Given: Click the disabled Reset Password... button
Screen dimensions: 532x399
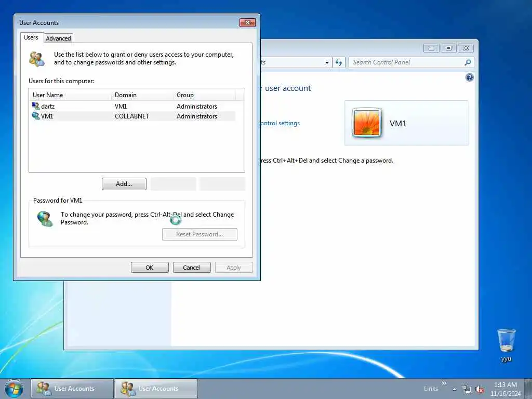Looking at the screenshot, I should pos(199,234).
